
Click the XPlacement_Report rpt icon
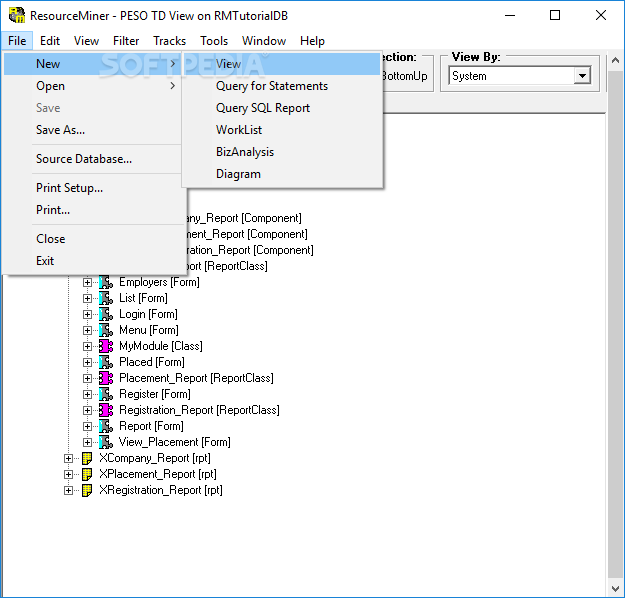pyautogui.click(x=86, y=474)
